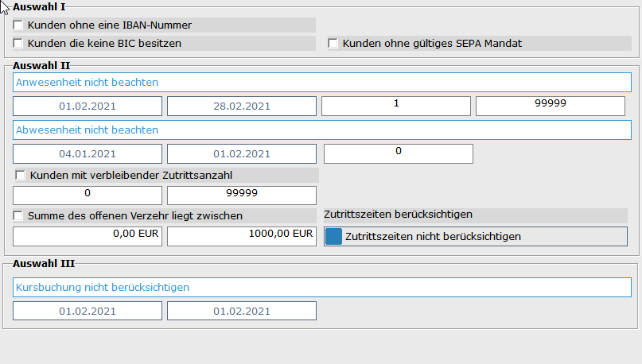Click Anwesenheit end date 28.02.2021 field
This screenshot has width=642, height=364.
click(242, 106)
